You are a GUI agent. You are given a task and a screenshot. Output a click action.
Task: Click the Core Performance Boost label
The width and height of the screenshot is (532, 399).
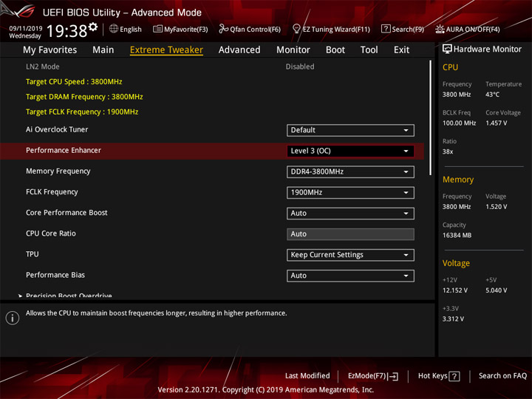tap(66, 213)
